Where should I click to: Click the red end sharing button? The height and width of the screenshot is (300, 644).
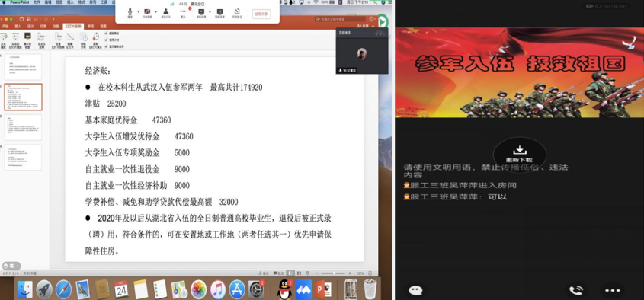point(261,14)
